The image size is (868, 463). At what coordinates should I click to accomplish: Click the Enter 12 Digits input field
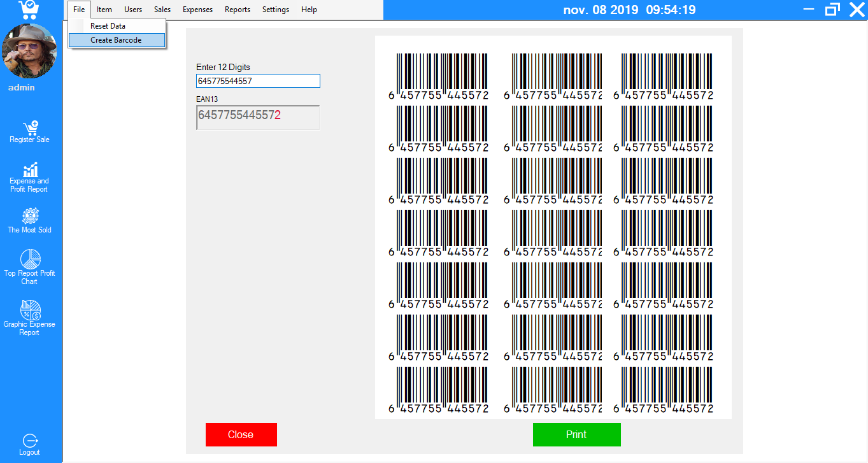click(x=257, y=81)
